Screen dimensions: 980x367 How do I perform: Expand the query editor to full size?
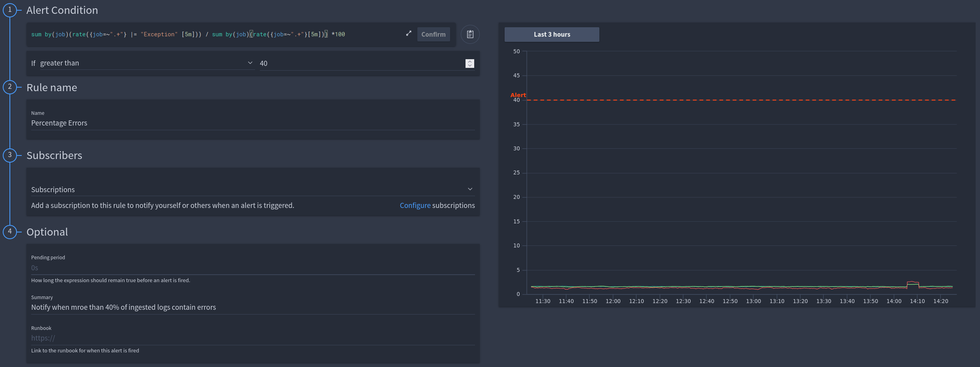[409, 34]
